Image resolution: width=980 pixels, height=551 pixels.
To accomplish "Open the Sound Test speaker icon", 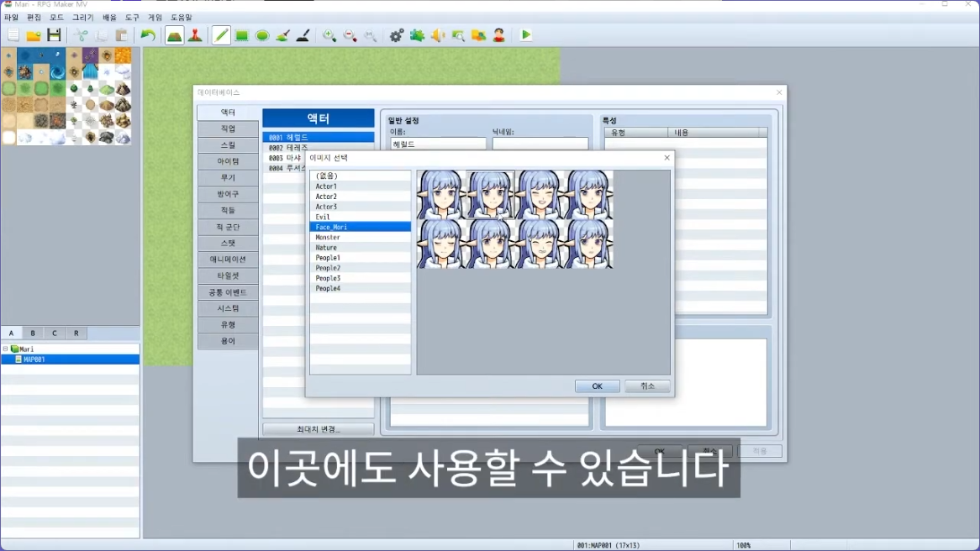I will tap(438, 35).
